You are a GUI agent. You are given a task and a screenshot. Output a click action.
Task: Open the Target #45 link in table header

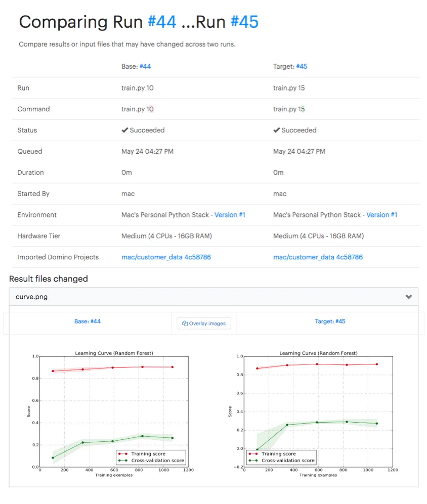pyautogui.click(x=302, y=66)
